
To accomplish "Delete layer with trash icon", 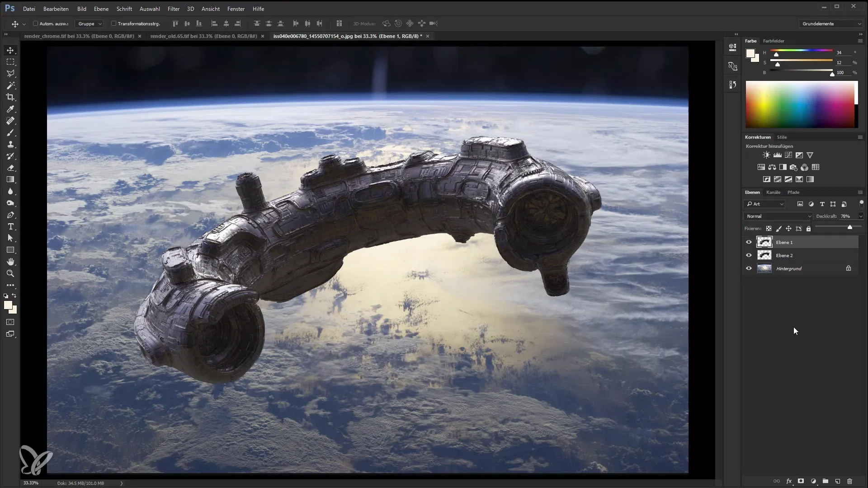I will (849, 481).
